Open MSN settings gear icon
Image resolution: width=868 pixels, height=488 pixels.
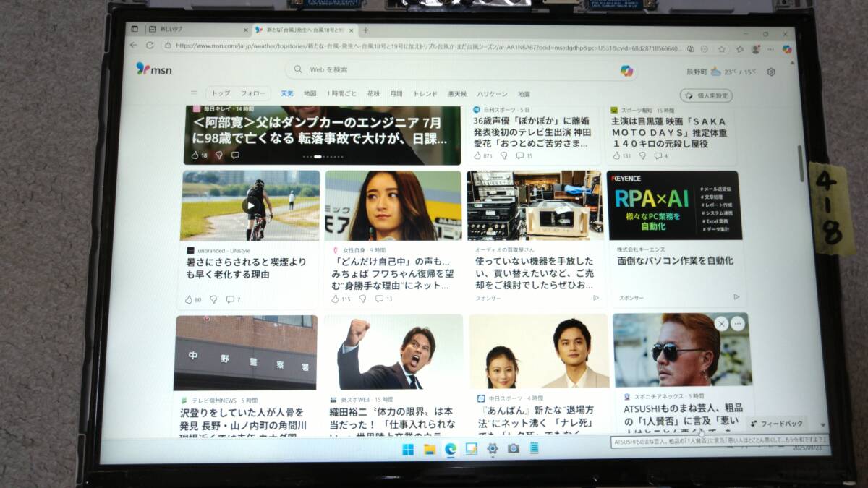(x=771, y=72)
